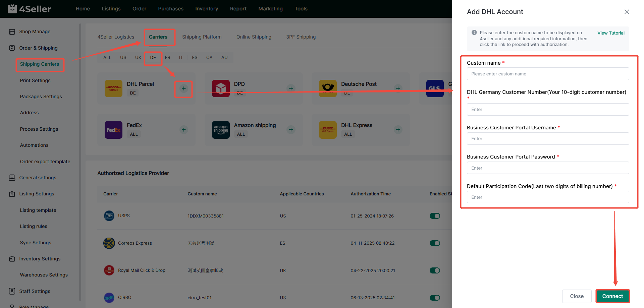644x308 pixels.
Task: Click the Amazon shipping logo
Action: [221, 130]
